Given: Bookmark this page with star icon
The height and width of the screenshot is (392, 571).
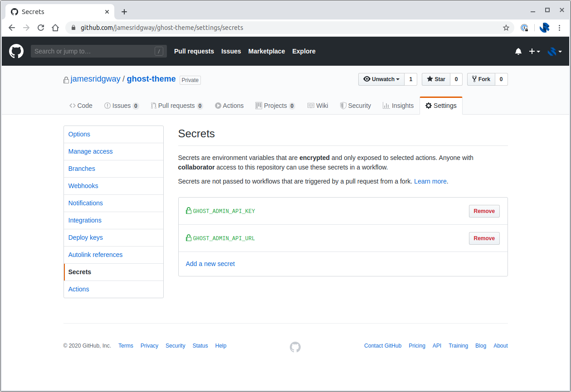Looking at the screenshot, I should pos(506,28).
